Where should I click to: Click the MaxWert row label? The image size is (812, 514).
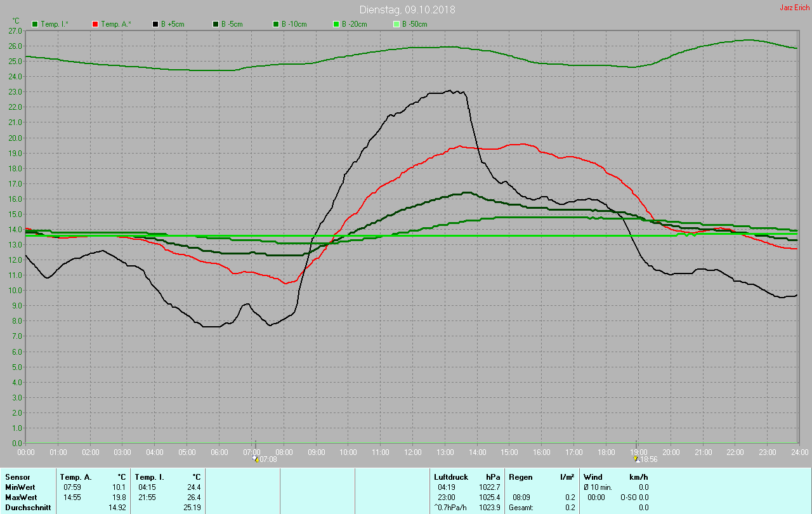pos(22,498)
